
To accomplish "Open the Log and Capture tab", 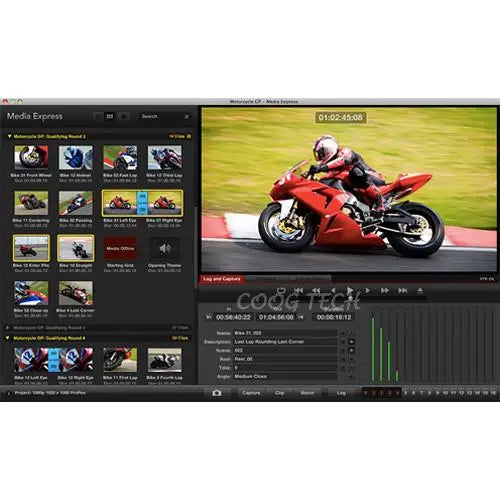I will click(x=222, y=279).
